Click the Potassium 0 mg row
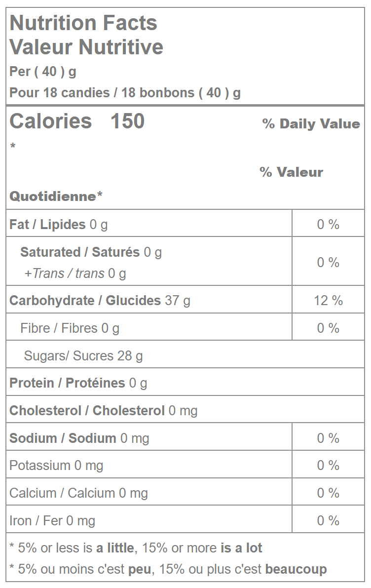Viewport: 371px width, 588px height. [x=56, y=466]
